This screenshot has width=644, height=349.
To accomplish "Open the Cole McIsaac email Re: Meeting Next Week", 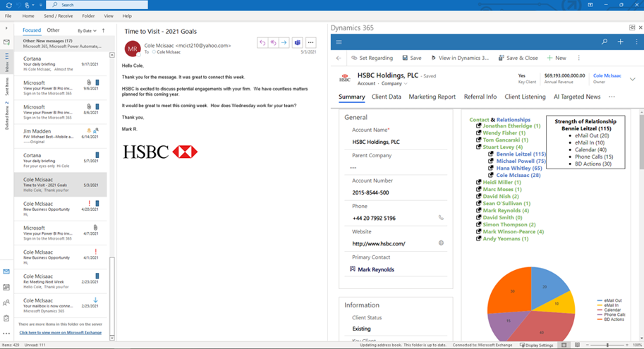I will tap(61, 281).
